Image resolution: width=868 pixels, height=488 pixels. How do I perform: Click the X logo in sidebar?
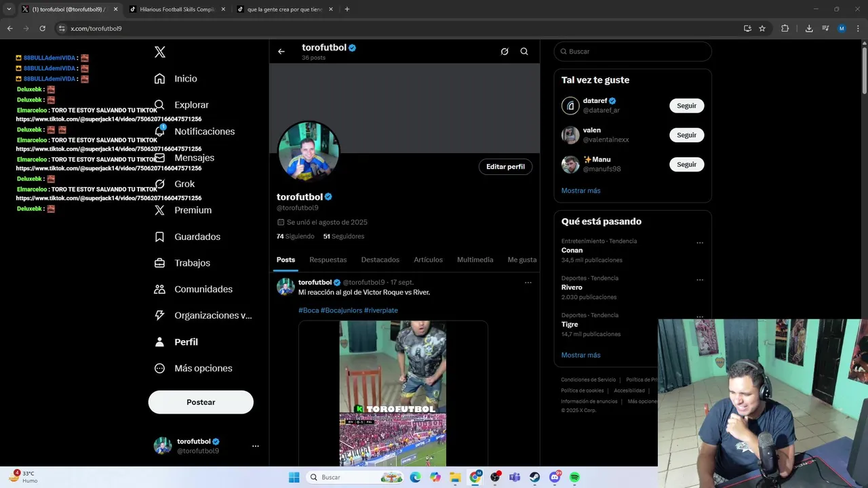click(160, 52)
